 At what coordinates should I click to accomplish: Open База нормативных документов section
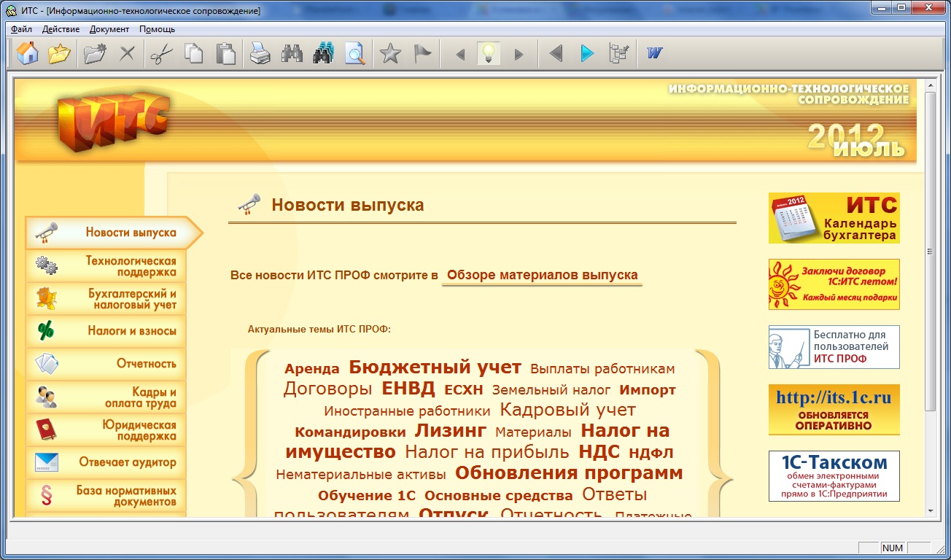tap(106, 496)
